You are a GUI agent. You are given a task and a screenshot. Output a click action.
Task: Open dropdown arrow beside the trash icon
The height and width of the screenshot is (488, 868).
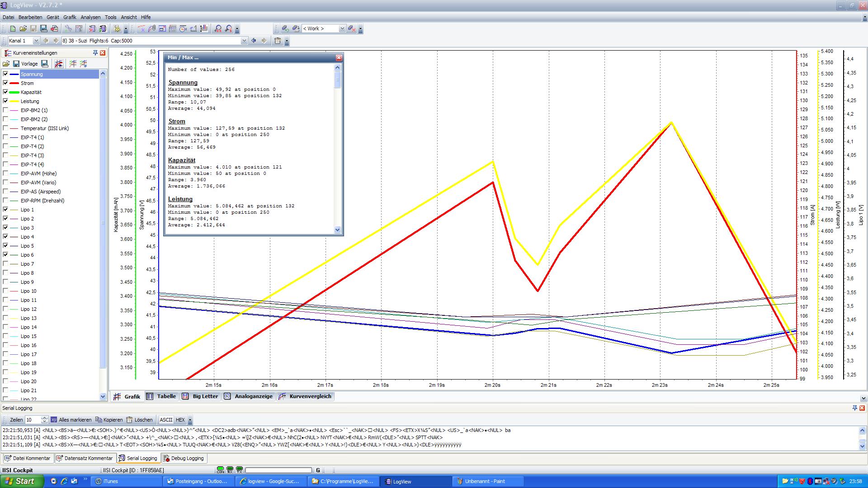[287, 41]
